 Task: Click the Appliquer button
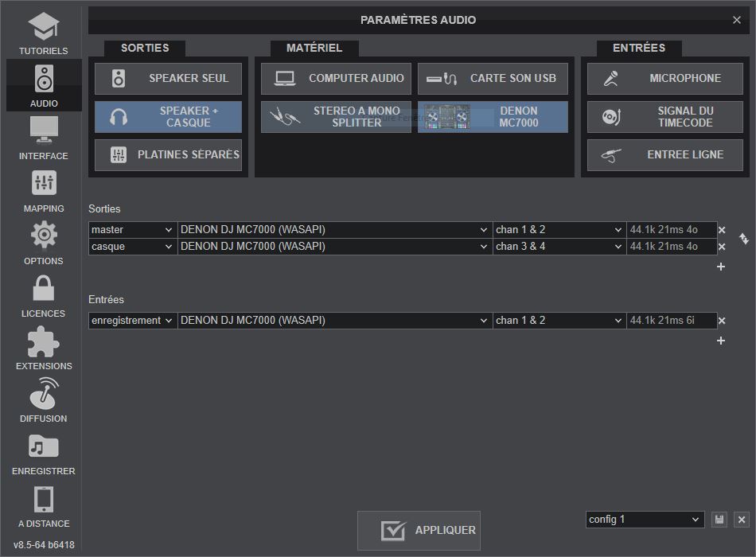tap(419, 531)
